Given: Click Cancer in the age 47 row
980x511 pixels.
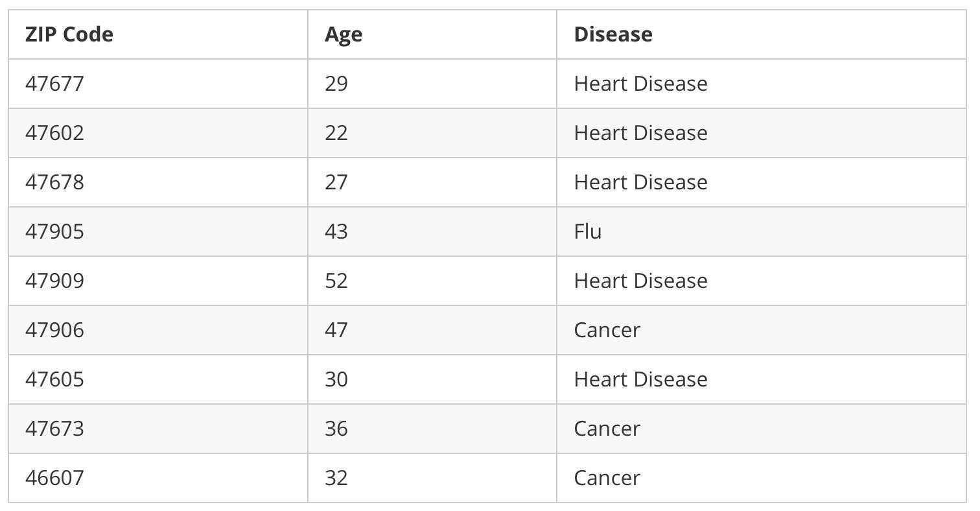Looking at the screenshot, I should click(607, 330).
